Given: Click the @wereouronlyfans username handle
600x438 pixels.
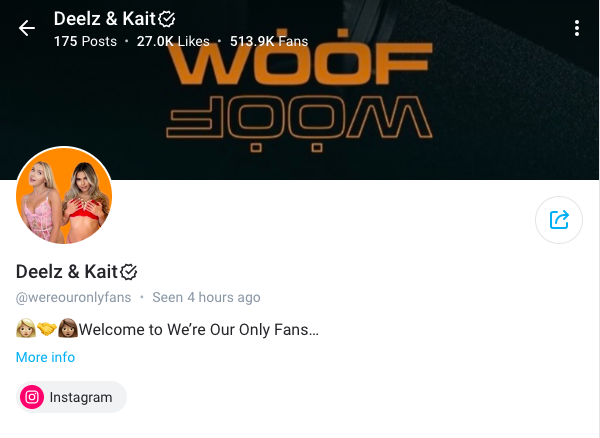Looking at the screenshot, I should coord(73,297).
